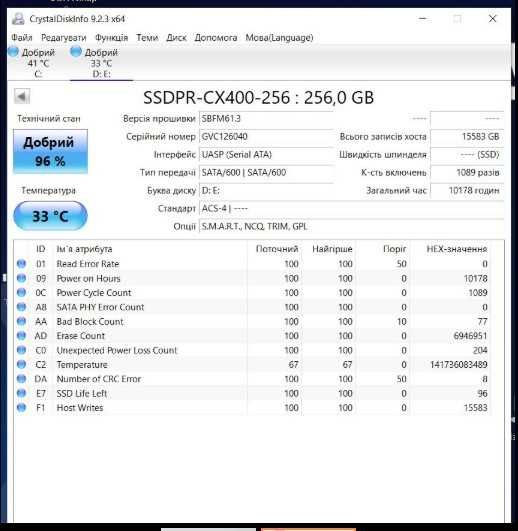Screen dimensions: 518x531
Task: Click the status icon for Read Error Rate
Action: [x=21, y=263]
